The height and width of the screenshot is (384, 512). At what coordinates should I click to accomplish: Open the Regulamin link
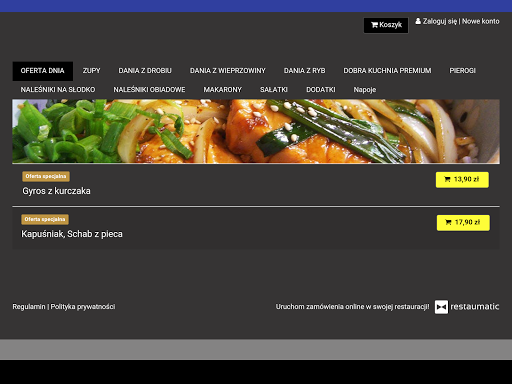[29, 307]
